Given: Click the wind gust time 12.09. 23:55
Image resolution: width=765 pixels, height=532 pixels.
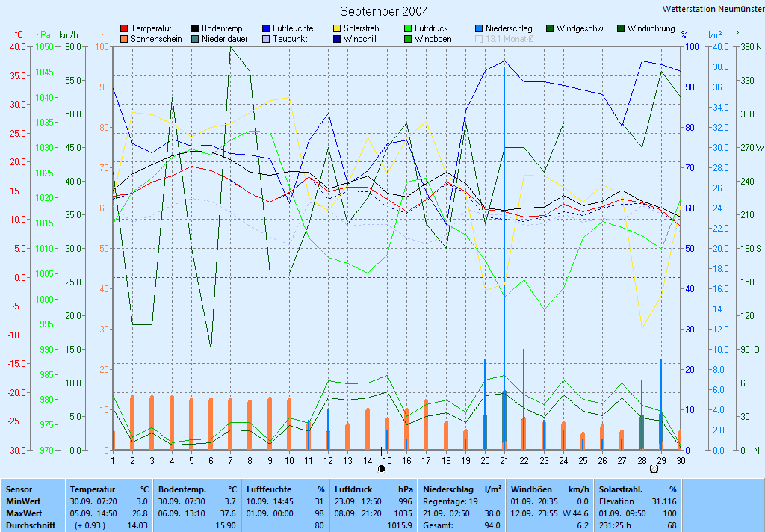Looking at the screenshot, I should (534, 513).
